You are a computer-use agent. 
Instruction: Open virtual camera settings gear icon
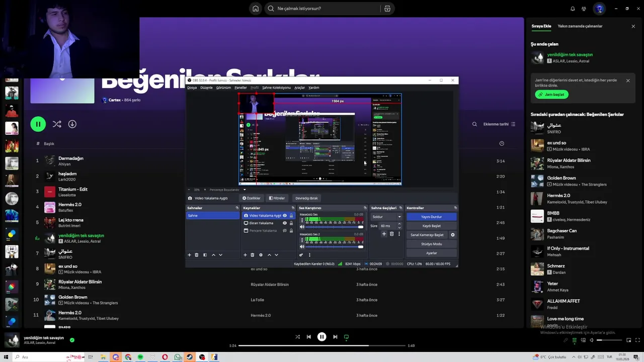(452, 235)
